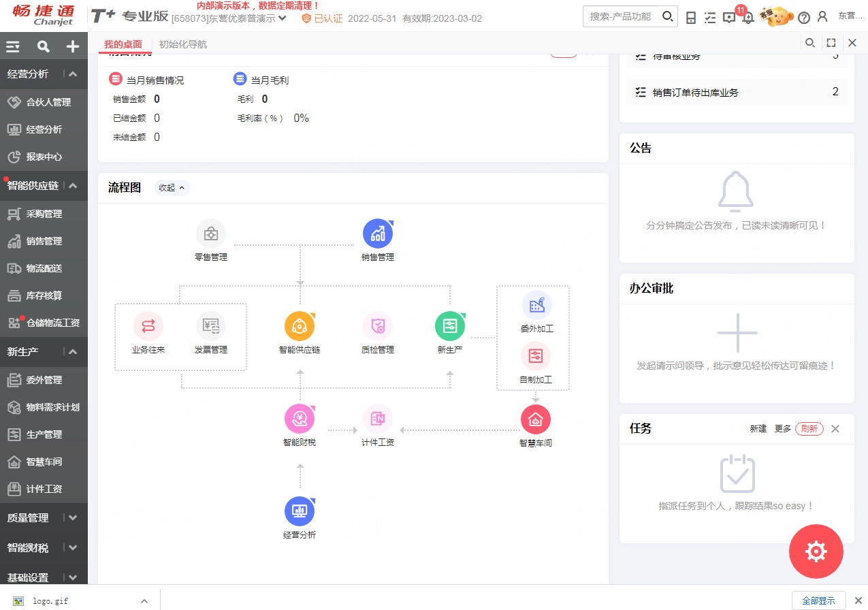Click the 已认证 certification status
The width and height of the screenshot is (868, 610).
pos(322,18)
